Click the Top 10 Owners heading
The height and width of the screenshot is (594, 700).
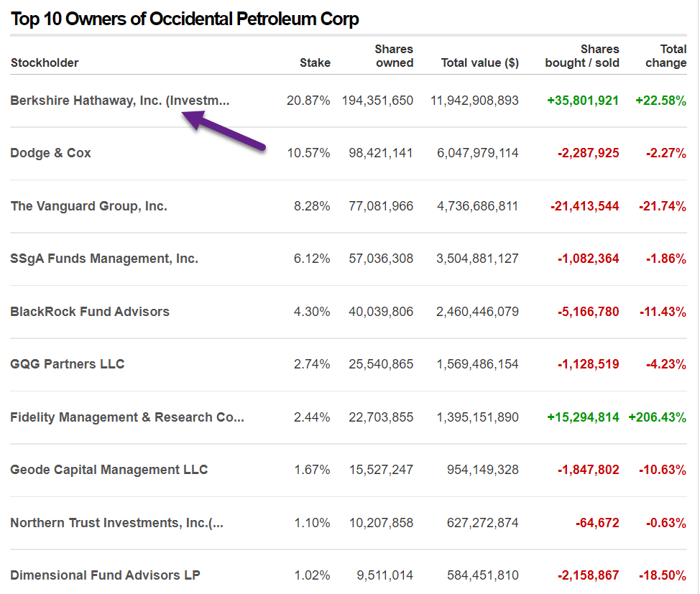185,19
